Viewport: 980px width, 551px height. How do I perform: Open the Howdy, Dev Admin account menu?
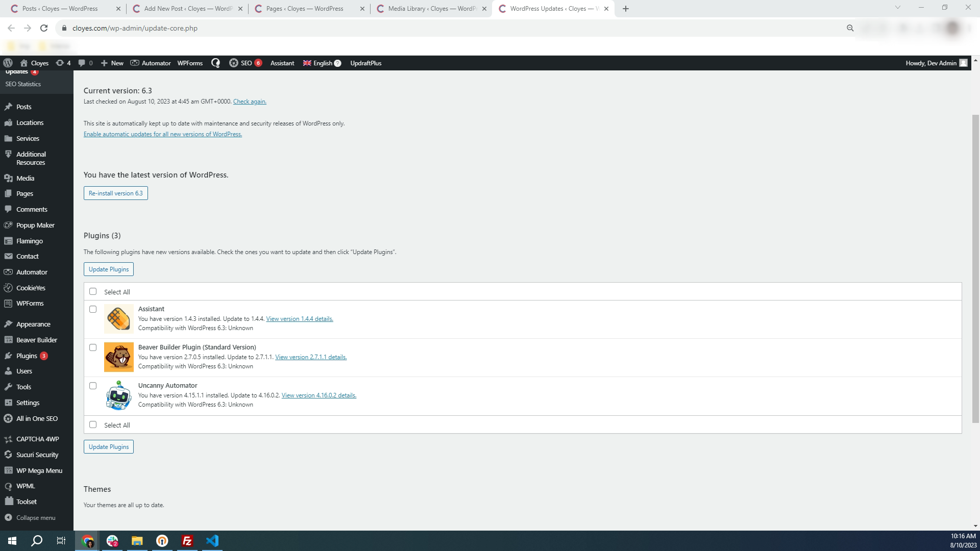coord(937,63)
